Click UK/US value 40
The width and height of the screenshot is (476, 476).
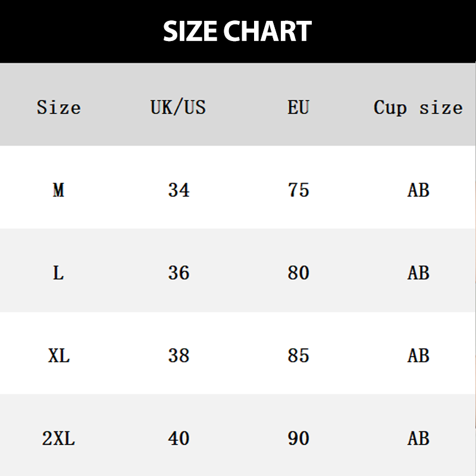coord(178,439)
